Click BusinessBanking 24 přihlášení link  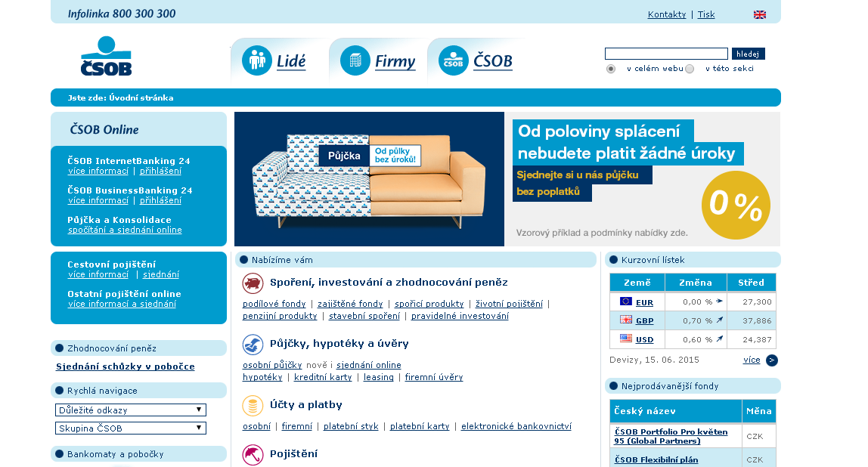(x=160, y=200)
